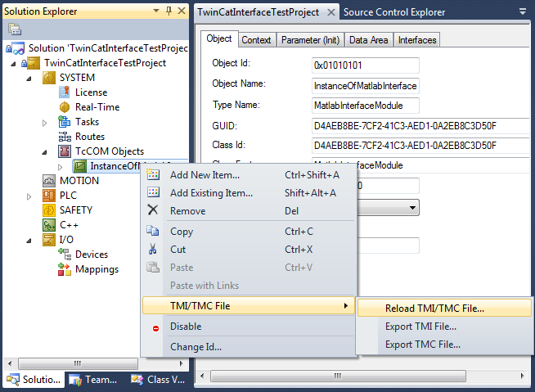The height and width of the screenshot is (392, 535).
Task: Click the Class Id value field
Action: click(420, 146)
